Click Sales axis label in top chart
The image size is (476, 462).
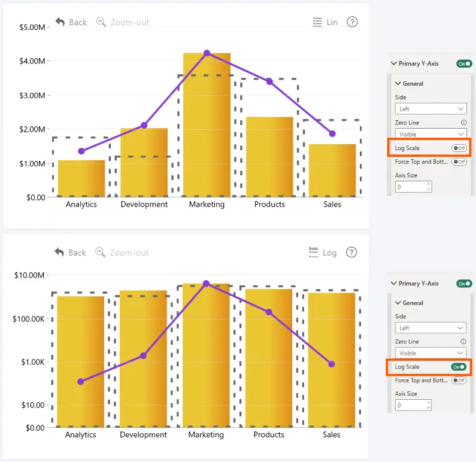coord(332,204)
